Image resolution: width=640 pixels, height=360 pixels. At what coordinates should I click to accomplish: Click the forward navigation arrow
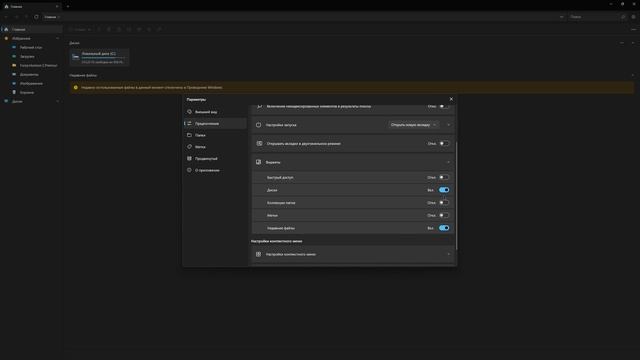pos(16,17)
